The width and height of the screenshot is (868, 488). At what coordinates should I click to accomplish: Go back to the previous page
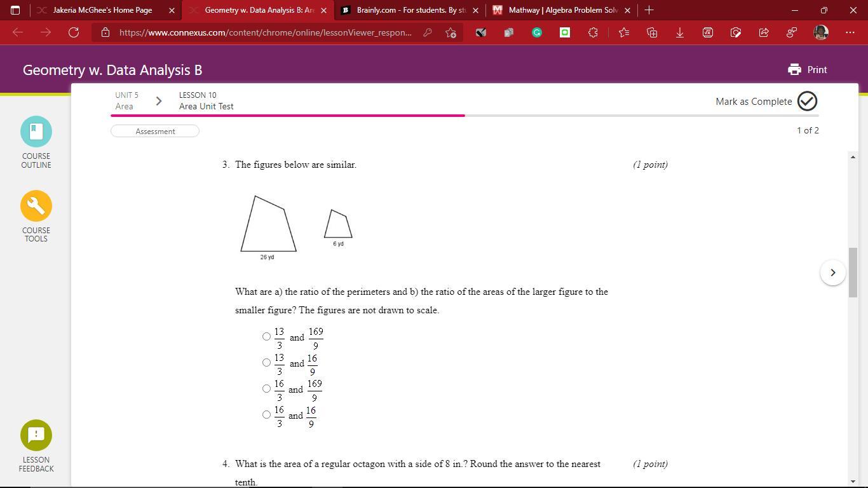18,32
